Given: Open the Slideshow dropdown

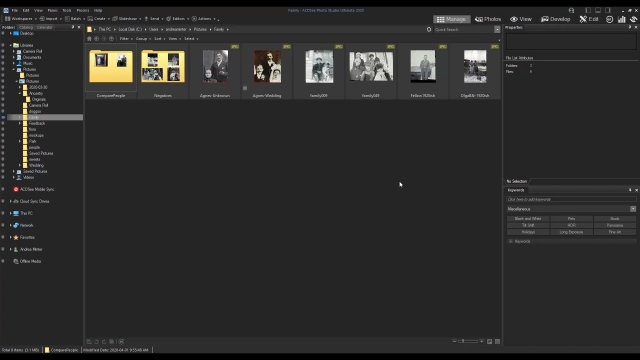Looking at the screenshot, I should [127, 19].
